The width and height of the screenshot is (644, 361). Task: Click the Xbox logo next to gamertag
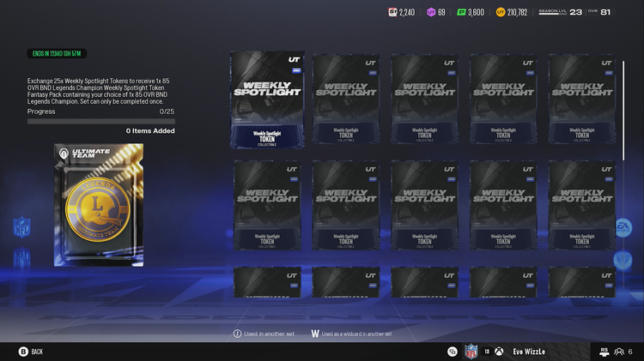499,352
